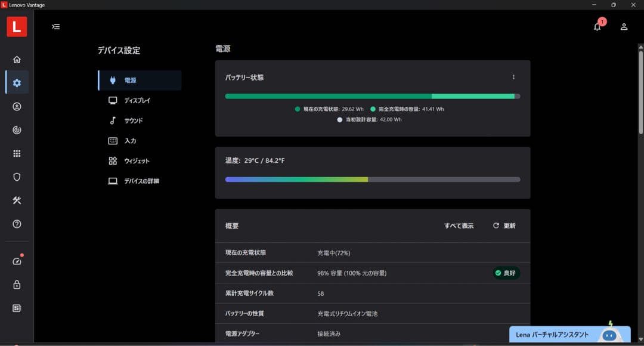Open the Security shield icon
The height and width of the screenshot is (346, 644).
point(17,177)
